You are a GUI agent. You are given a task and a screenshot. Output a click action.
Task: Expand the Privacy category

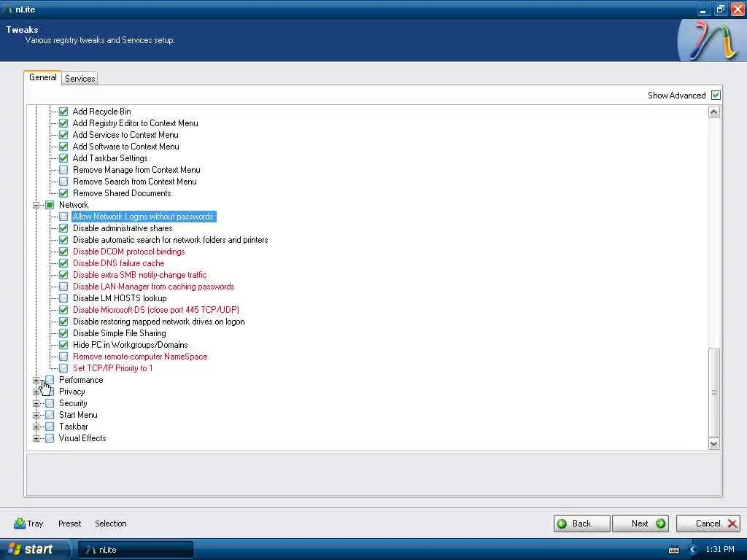coord(36,392)
